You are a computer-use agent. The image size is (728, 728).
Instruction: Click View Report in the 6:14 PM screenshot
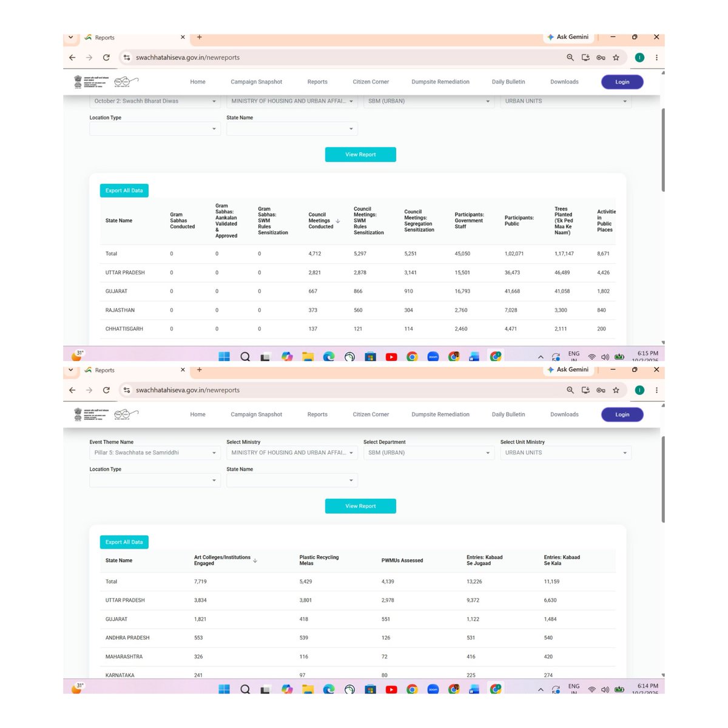[360, 506]
